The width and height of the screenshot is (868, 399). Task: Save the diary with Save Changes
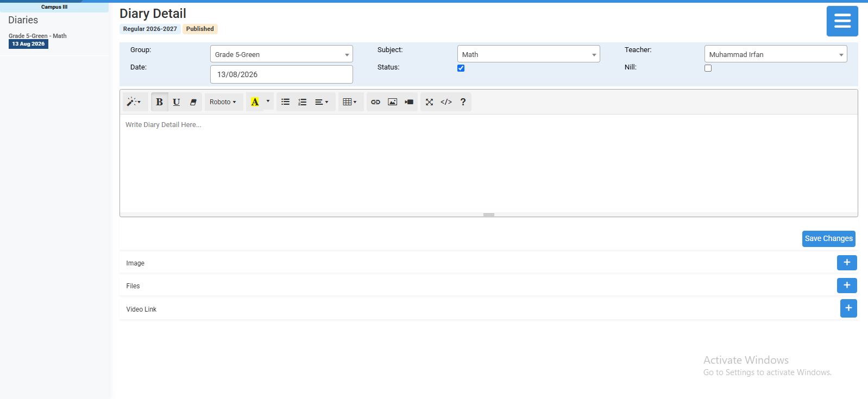829,239
